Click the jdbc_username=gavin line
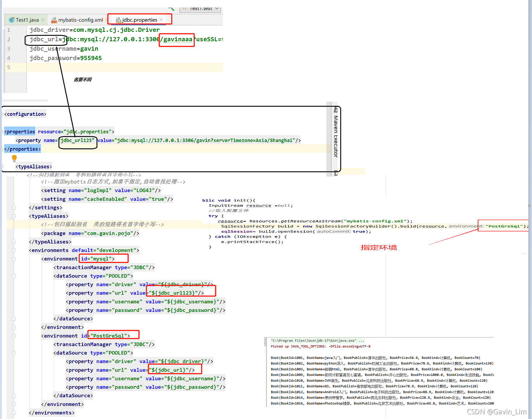The width and height of the screenshot is (532, 419). (x=64, y=48)
